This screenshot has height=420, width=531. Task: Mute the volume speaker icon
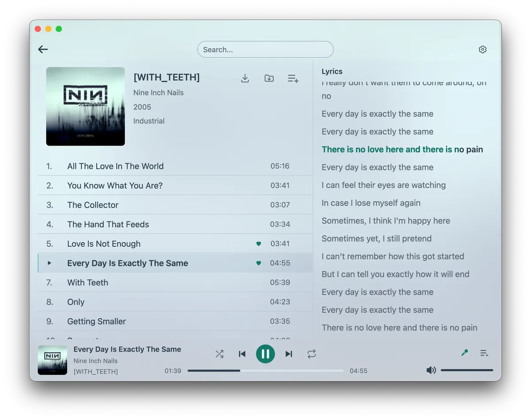[x=431, y=370]
